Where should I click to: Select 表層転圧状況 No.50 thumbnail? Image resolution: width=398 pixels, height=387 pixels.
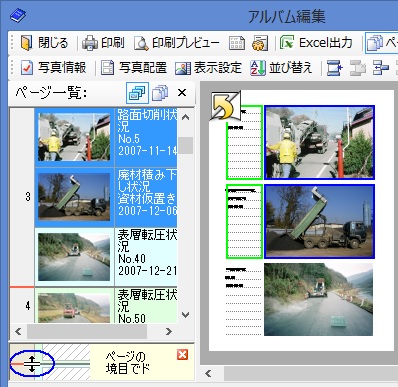coord(74,308)
